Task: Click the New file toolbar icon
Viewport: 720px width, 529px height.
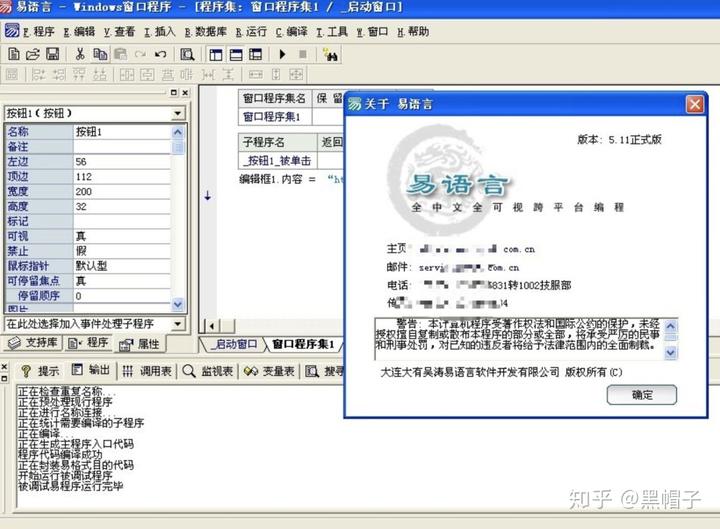Action: tap(14, 54)
